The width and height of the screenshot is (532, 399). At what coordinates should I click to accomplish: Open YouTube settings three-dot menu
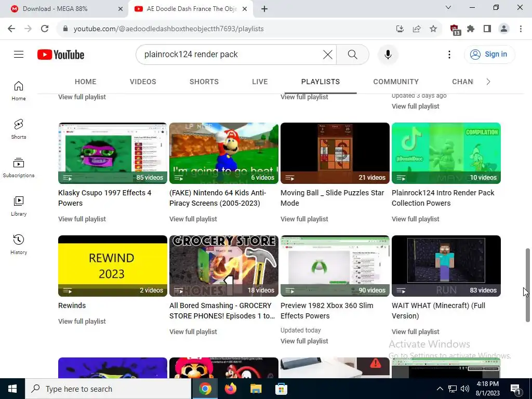click(x=449, y=54)
